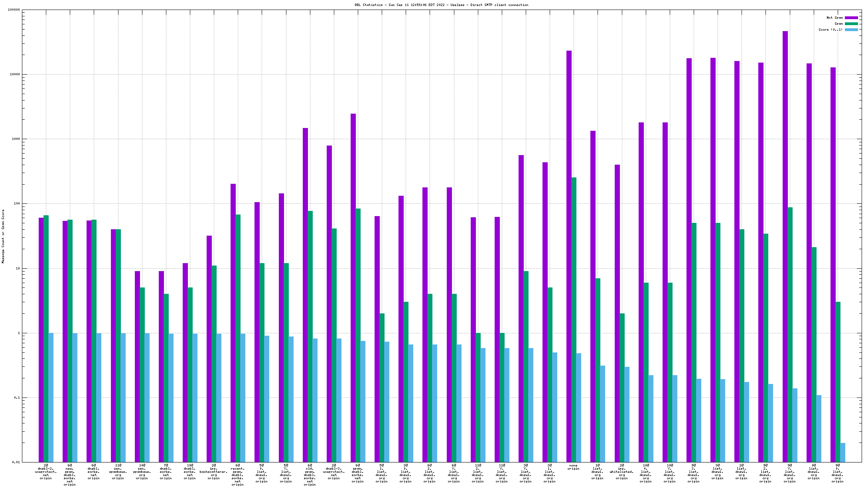Click the purple bar above "none origin"

[569, 255]
